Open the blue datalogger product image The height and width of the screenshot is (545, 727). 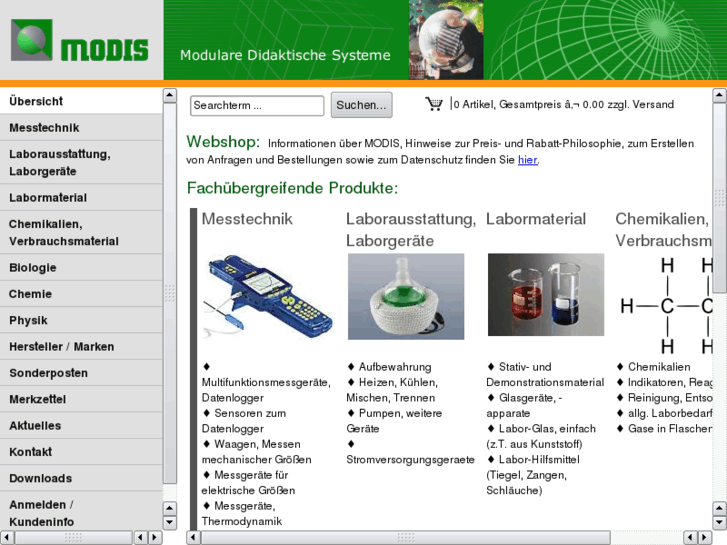pyautogui.click(x=268, y=297)
